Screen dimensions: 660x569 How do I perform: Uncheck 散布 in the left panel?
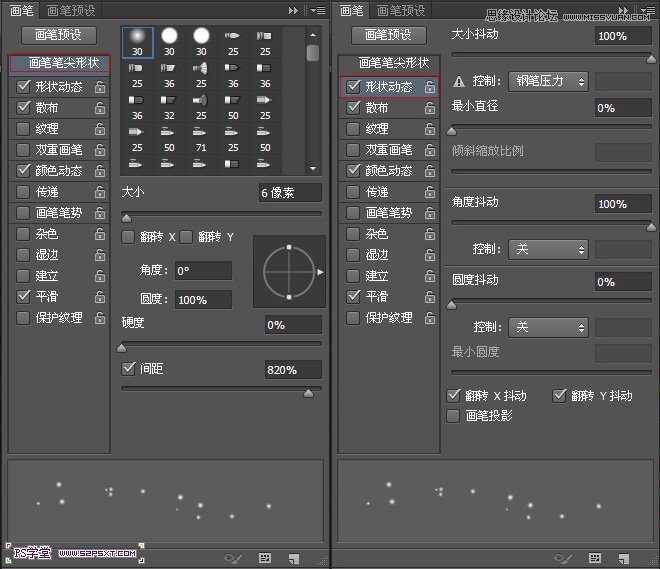click(x=23, y=108)
